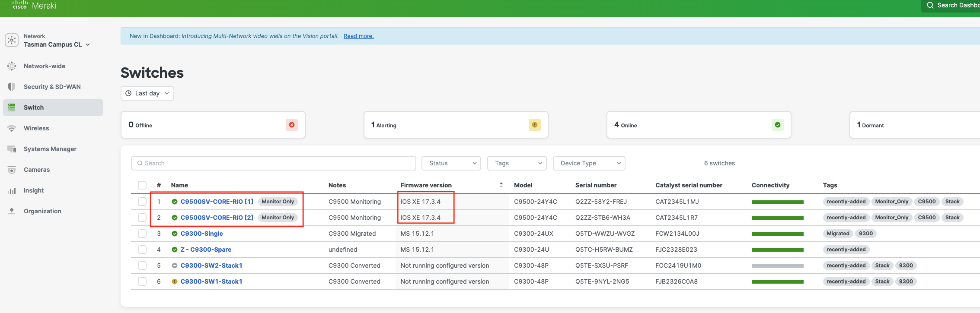Click yellow alert icon for C9300-SW1-Stack1

[175, 281]
